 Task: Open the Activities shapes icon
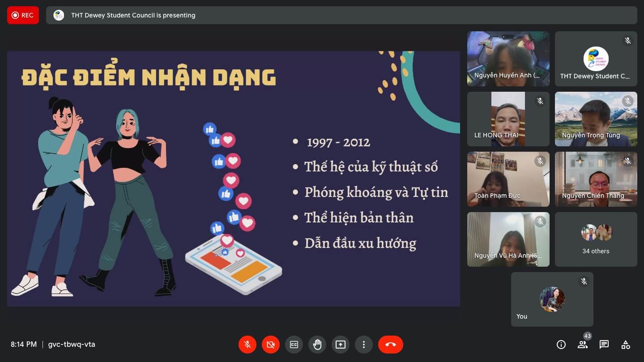[626, 345]
